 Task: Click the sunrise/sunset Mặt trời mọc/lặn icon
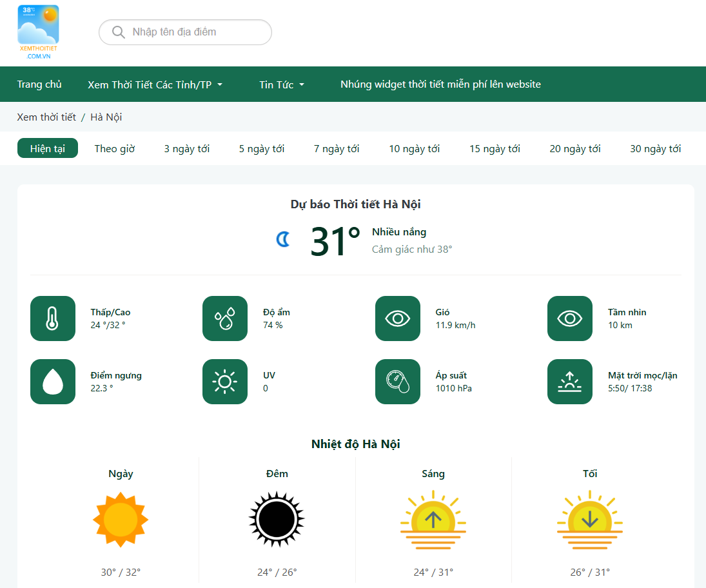click(x=570, y=382)
